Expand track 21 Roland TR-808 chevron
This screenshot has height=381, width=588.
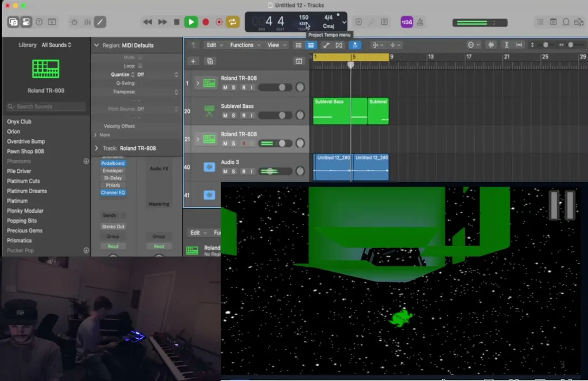198,139
